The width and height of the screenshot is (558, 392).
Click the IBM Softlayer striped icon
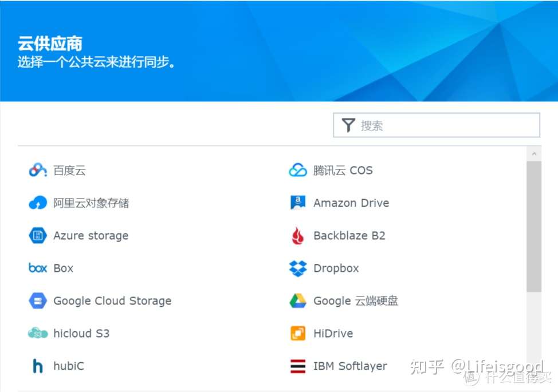pyautogui.click(x=298, y=366)
